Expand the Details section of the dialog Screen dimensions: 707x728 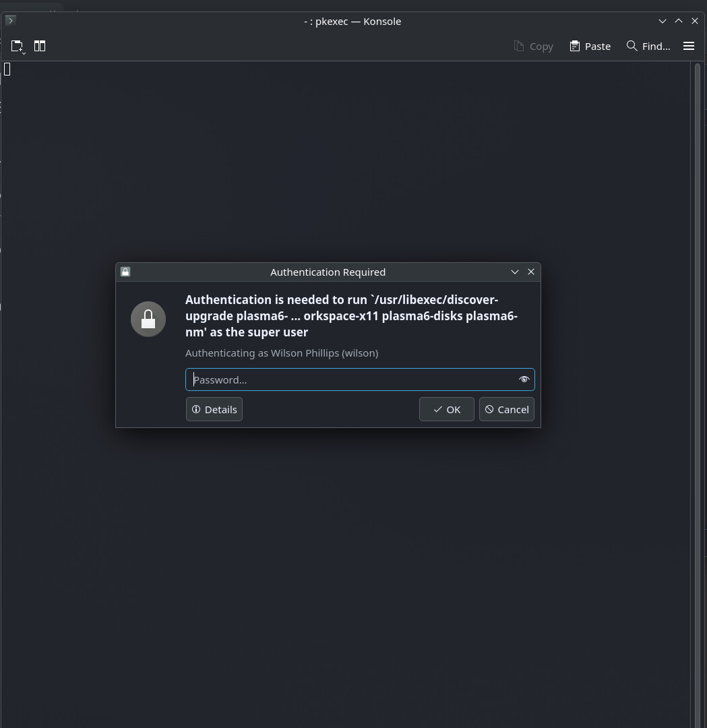[x=214, y=409]
